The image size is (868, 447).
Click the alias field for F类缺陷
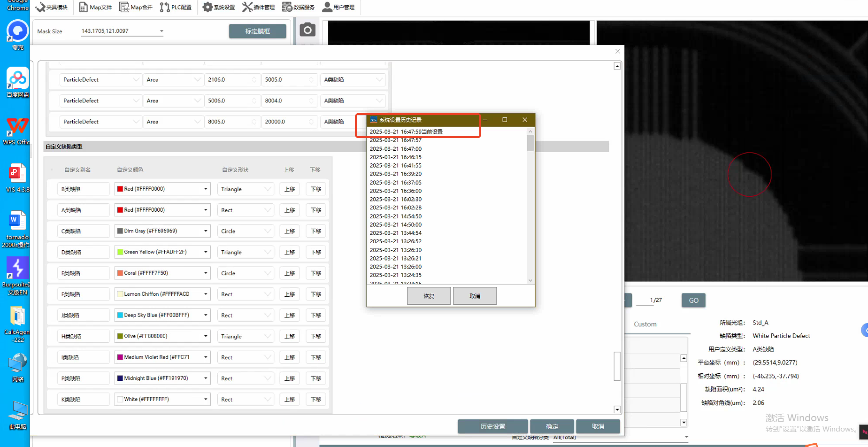coord(84,294)
